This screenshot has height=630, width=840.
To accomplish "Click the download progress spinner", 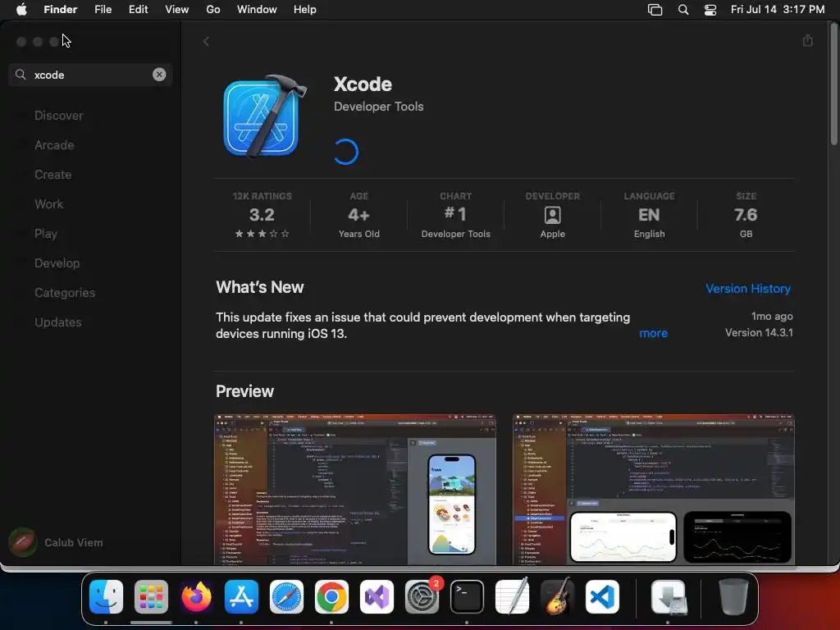I will coord(346,152).
